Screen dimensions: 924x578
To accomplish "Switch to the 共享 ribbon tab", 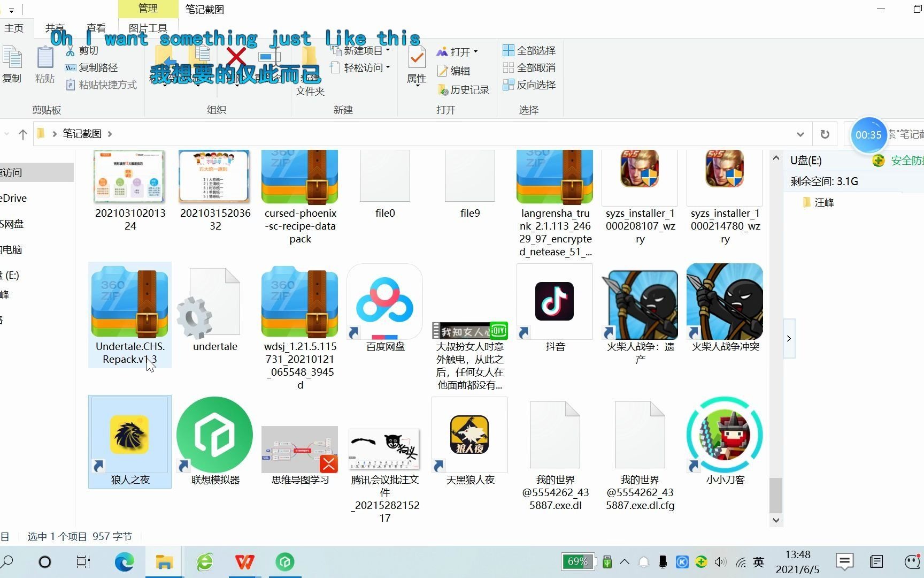I will click(x=55, y=28).
